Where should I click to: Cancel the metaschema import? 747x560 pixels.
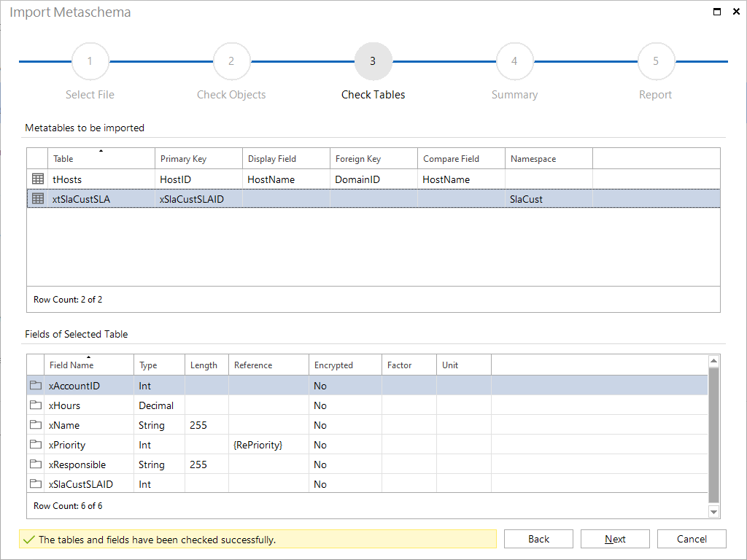(x=692, y=539)
